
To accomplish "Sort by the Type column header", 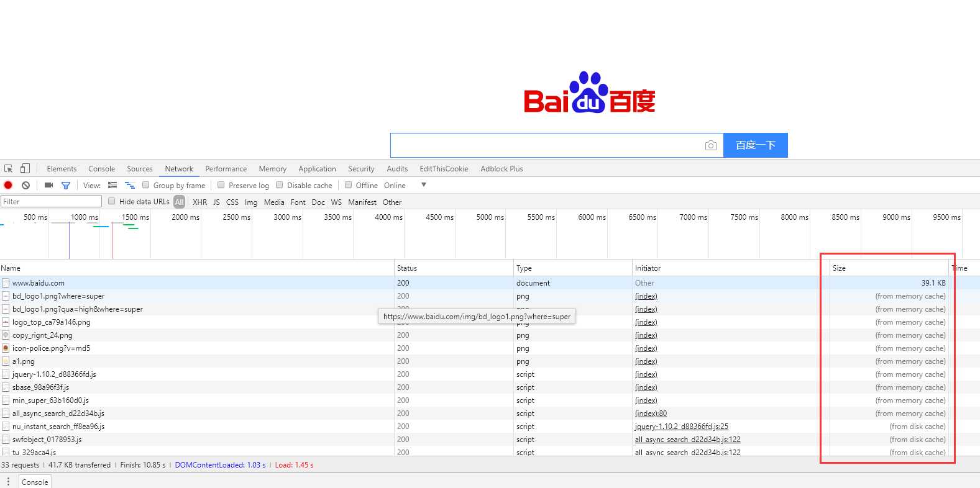I will (x=573, y=268).
